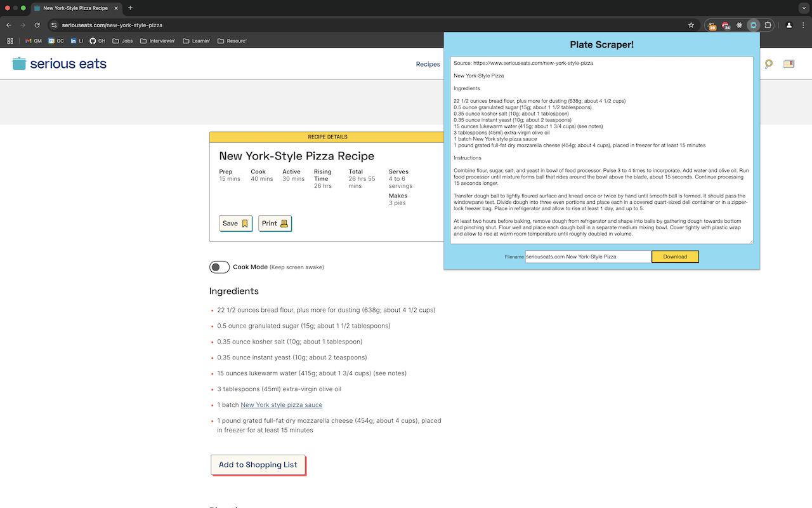The width and height of the screenshot is (812, 508).
Task: Click the Add to Shopping List button
Action: [x=258, y=465]
